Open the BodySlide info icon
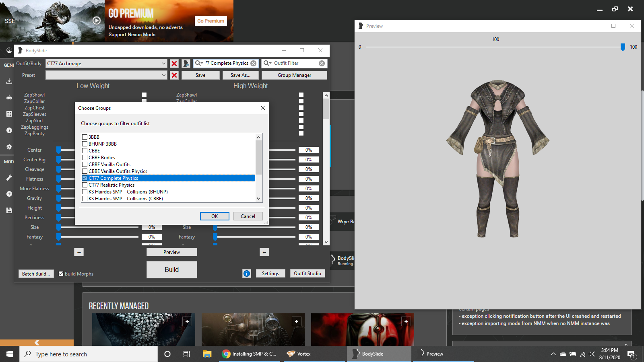 click(x=247, y=274)
